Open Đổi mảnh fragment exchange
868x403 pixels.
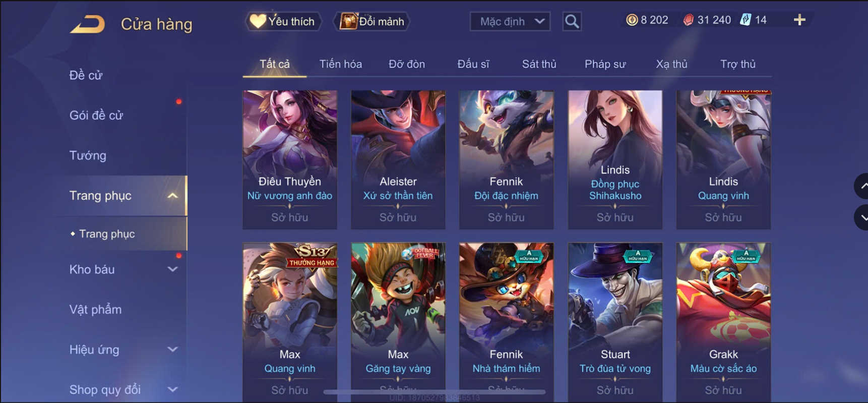tap(372, 21)
